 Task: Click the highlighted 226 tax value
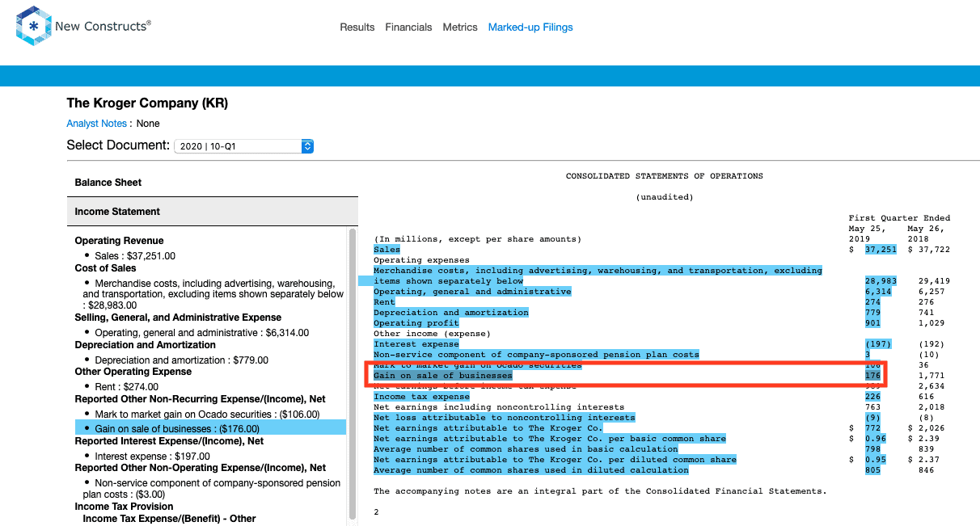[872, 397]
